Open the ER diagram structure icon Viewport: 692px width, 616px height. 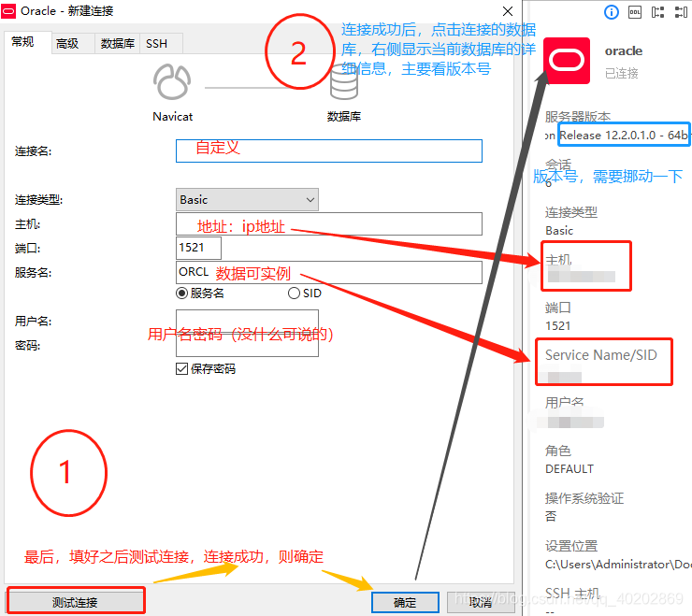tap(657, 12)
